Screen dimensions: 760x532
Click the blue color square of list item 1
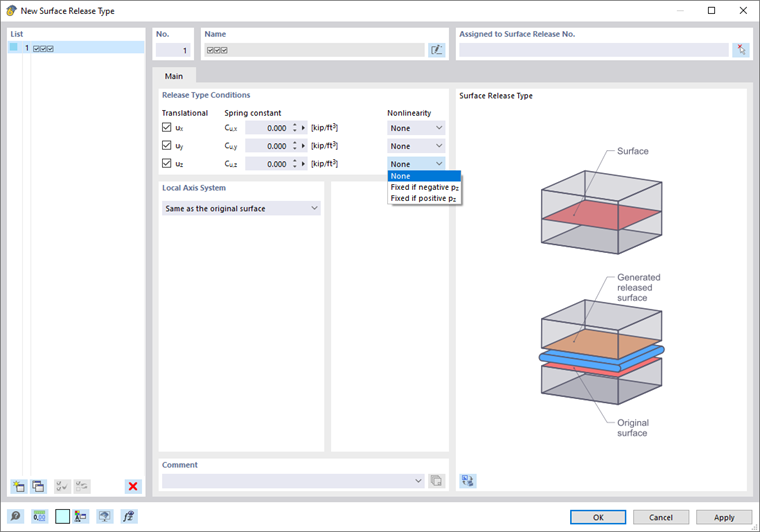click(x=14, y=47)
